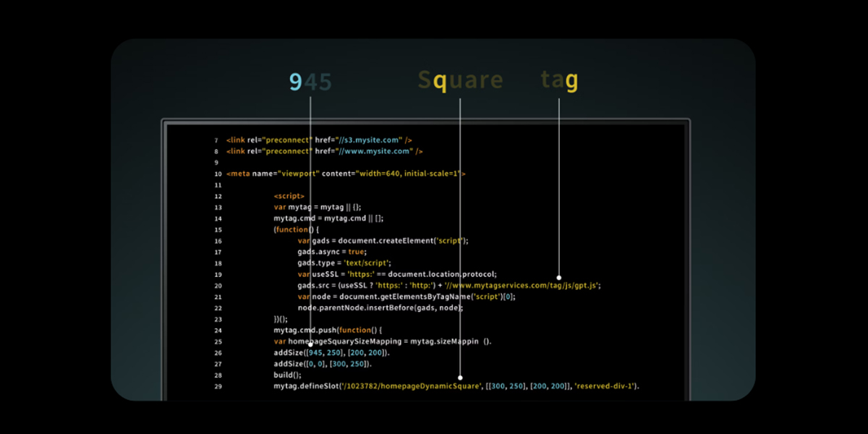This screenshot has height=434, width=868.
Task: Click the "true" keyword on line 17
Action: tap(357, 252)
